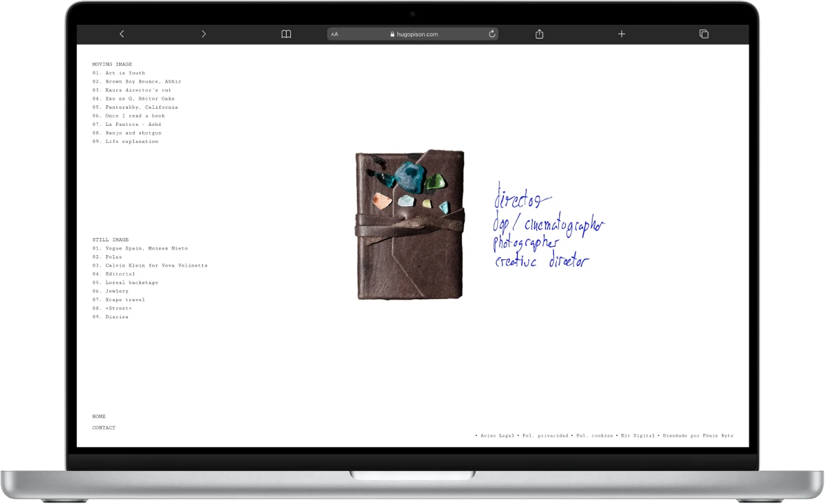Image resolution: width=825 pixels, height=504 pixels.
Task: Go back with the browser back arrow
Action: (122, 34)
